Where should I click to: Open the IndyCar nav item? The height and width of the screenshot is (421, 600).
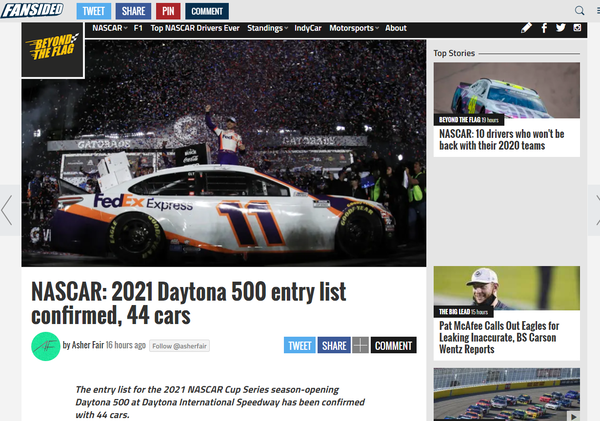(308, 28)
